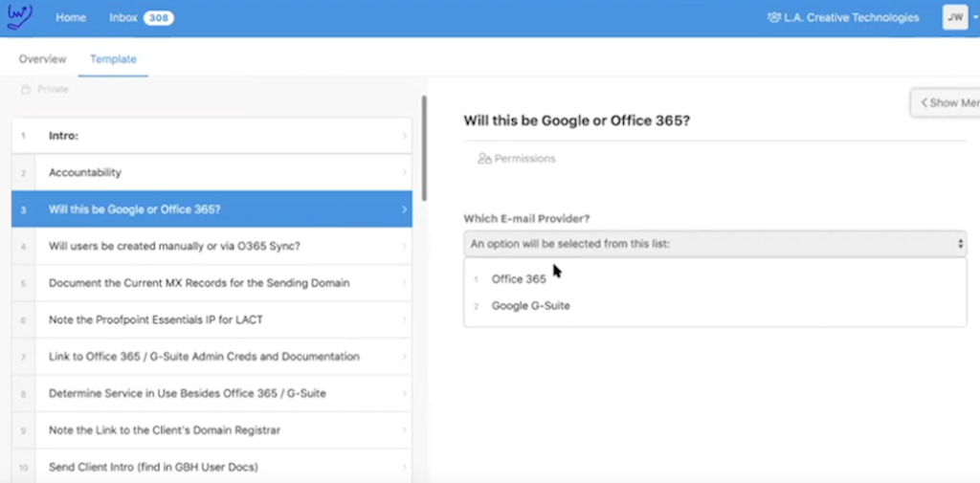Click the Show Menu button
Image resolution: width=980 pixels, height=483 pixels.
click(946, 103)
